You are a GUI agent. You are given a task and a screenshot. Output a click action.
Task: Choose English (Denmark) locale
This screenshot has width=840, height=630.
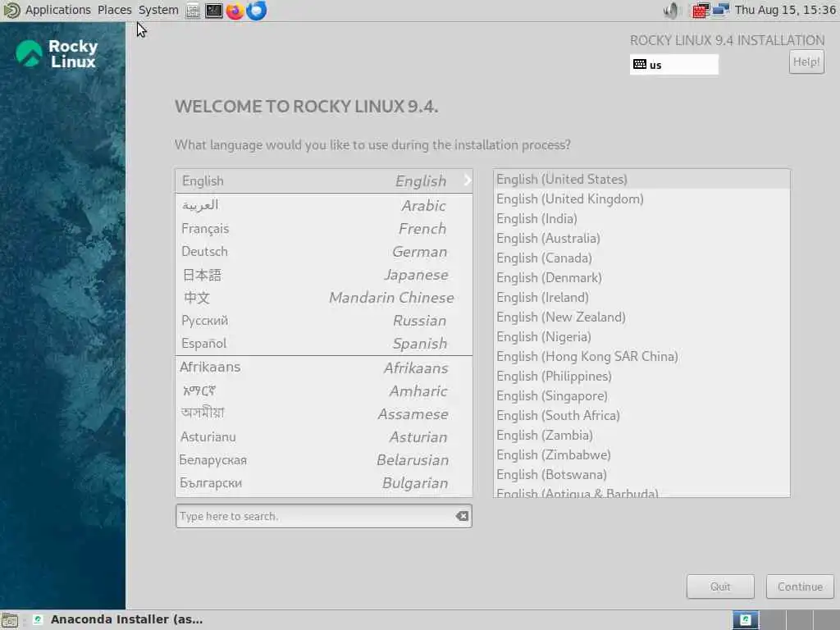[x=641, y=278]
